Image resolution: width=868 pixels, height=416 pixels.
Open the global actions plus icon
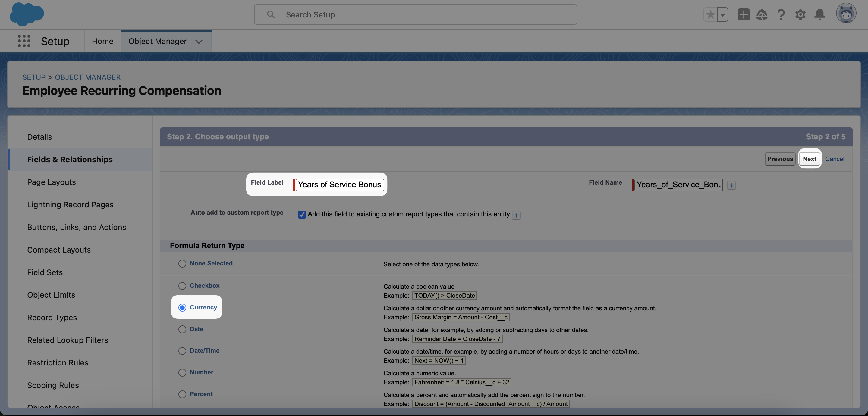click(743, 14)
